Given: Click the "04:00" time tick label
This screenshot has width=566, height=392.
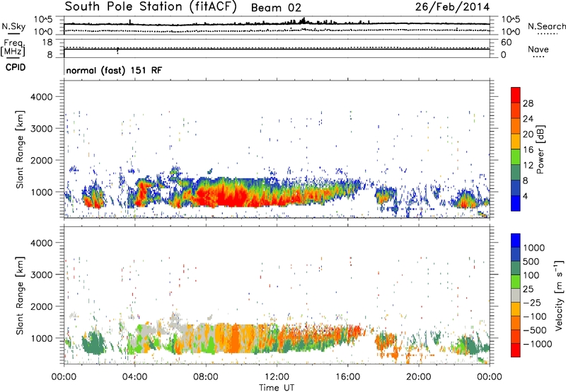Looking at the screenshot, I should click(x=134, y=377).
